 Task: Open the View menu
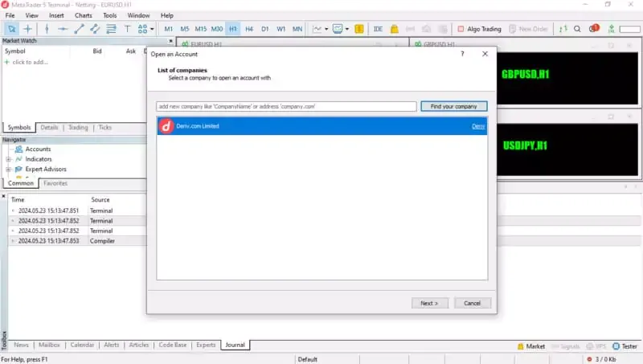click(x=31, y=15)
